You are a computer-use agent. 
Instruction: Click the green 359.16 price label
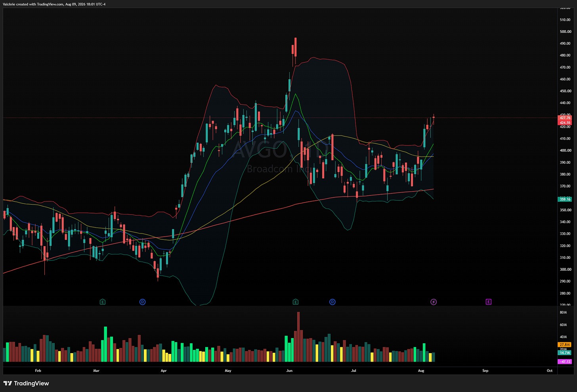(565, 199)
